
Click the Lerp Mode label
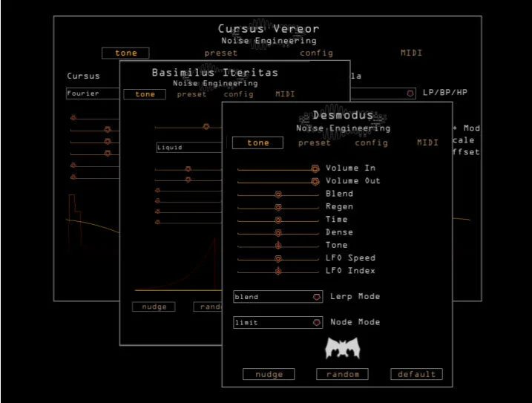tap(355, 296)
